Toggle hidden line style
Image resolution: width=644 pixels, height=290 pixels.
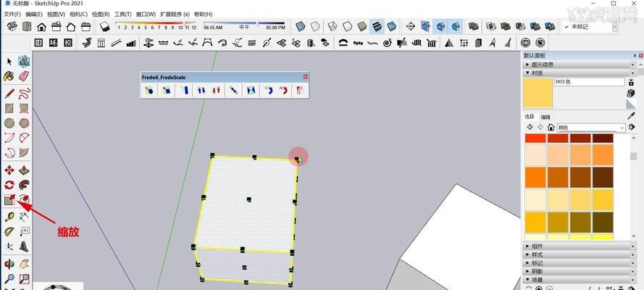[x=347, y=27]
